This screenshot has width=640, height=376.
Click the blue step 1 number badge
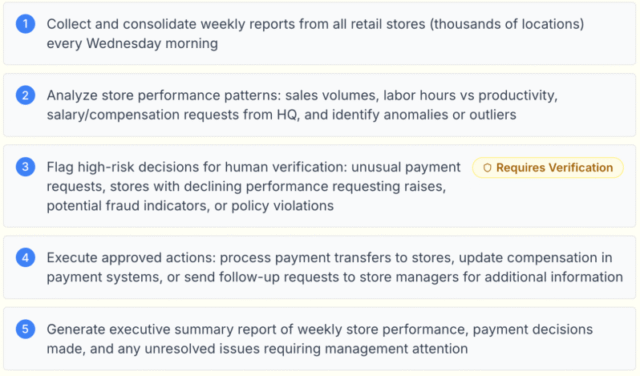pos(25,24)
